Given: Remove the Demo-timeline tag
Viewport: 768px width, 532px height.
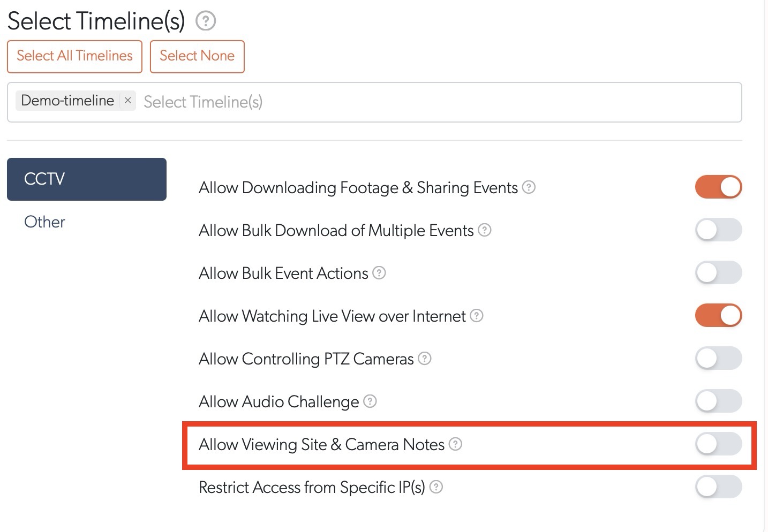Looking at the screenshot, I should (128, 100).
